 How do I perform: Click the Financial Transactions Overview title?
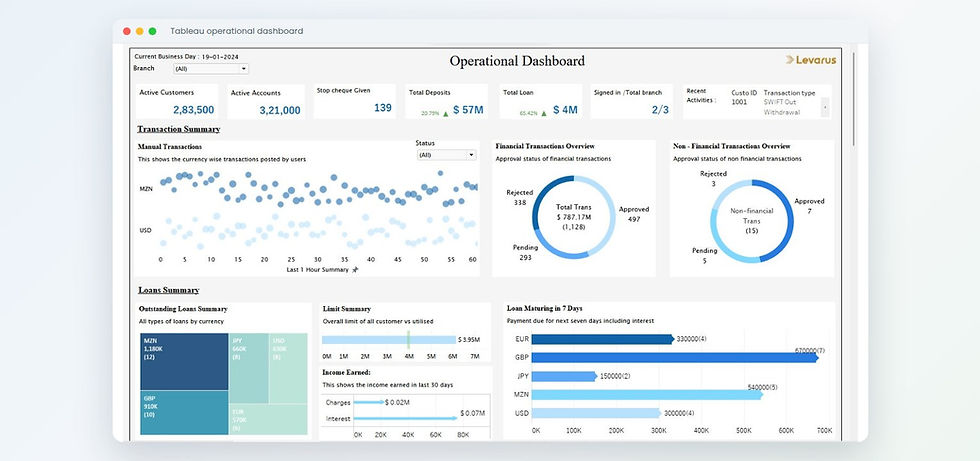pos(545,146)
